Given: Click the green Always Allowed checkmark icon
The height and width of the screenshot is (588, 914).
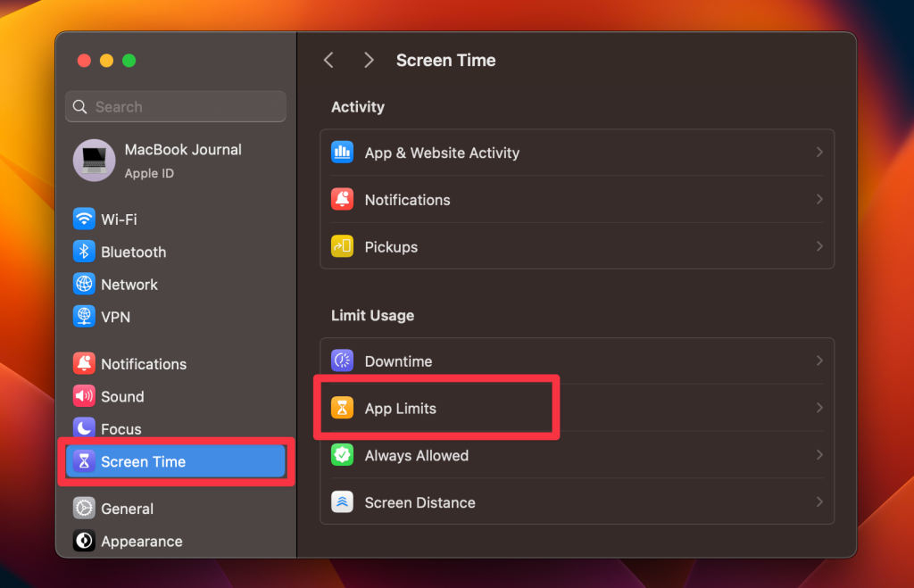Looking at the screenshot, I should [342, 455].
